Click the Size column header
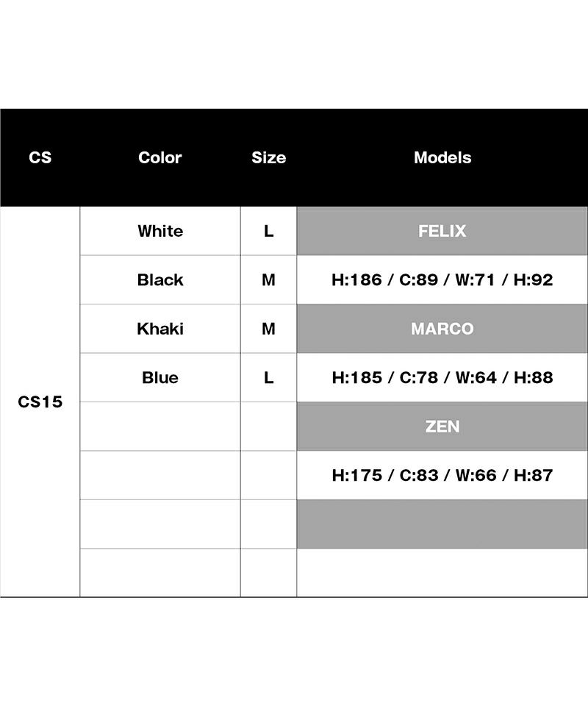This screenshot has width=588, height=706. (268, 157)
